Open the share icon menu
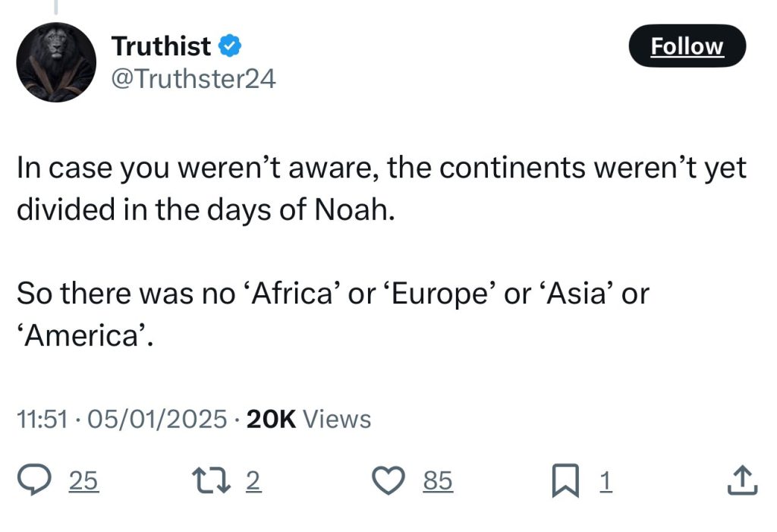The width and height of the screenshot is (777, 532). (742, 480)
